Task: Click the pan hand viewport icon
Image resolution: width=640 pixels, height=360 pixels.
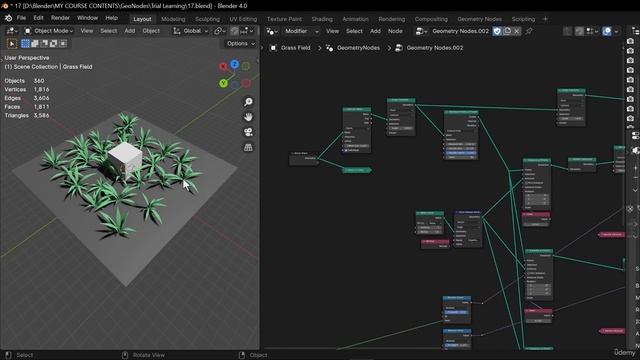Action: tap(248, 117)
